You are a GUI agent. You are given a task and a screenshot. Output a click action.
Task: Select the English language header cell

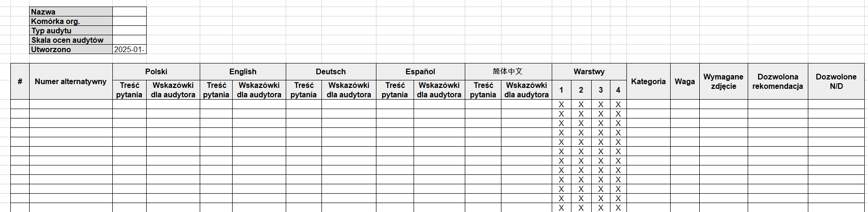coord(242,71)
